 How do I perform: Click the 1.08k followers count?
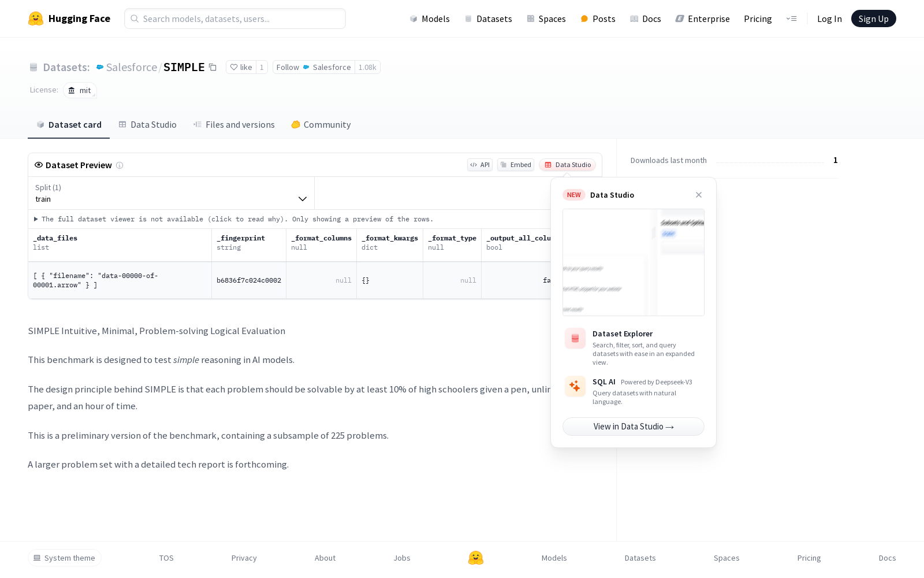[367, 67]
